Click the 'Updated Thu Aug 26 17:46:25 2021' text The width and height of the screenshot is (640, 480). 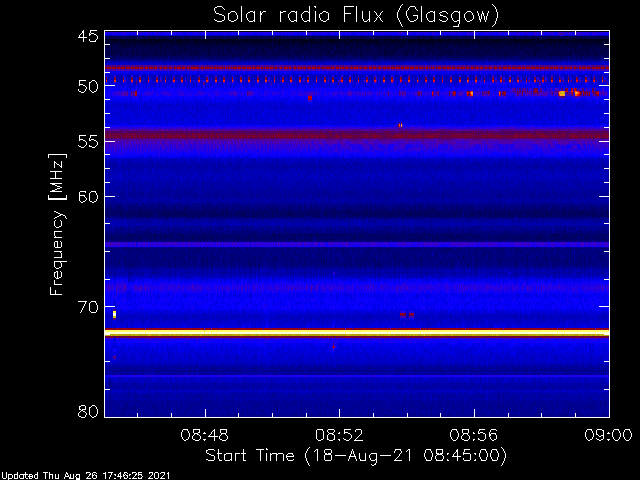coord(85,476)
